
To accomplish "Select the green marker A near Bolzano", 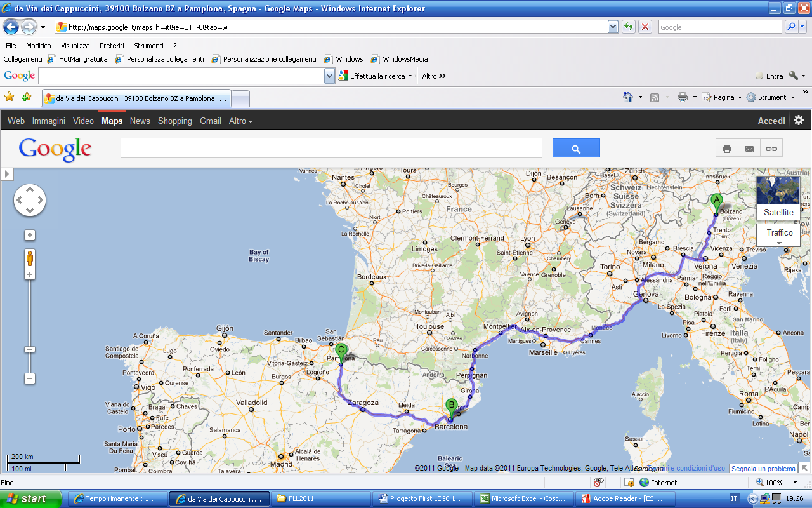I will (x=717, y=203).
